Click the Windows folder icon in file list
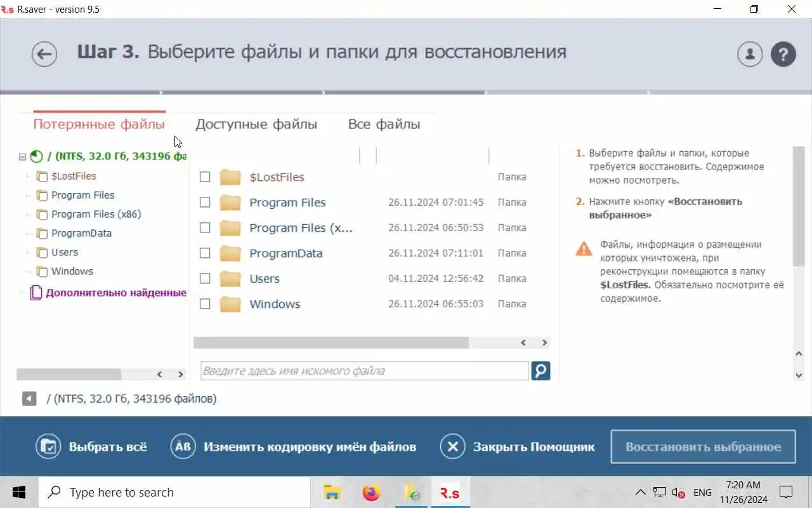 [230, 304]
